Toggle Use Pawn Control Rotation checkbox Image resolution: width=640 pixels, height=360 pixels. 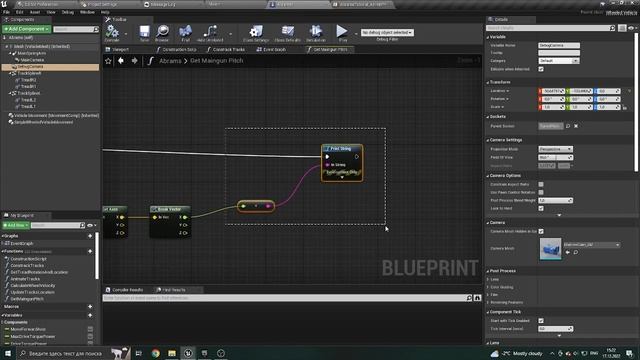[541, 192]
